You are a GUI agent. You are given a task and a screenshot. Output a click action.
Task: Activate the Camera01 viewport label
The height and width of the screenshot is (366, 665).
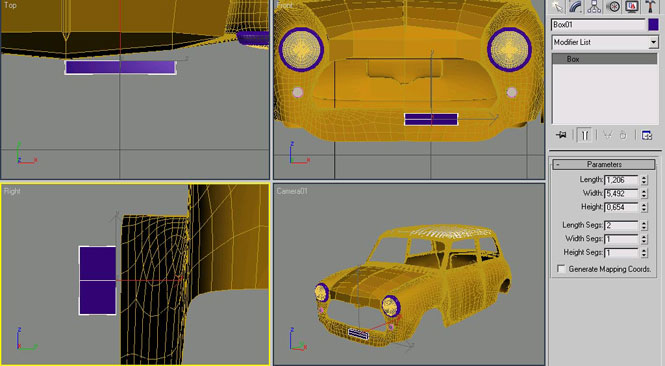tap(291, 191)
